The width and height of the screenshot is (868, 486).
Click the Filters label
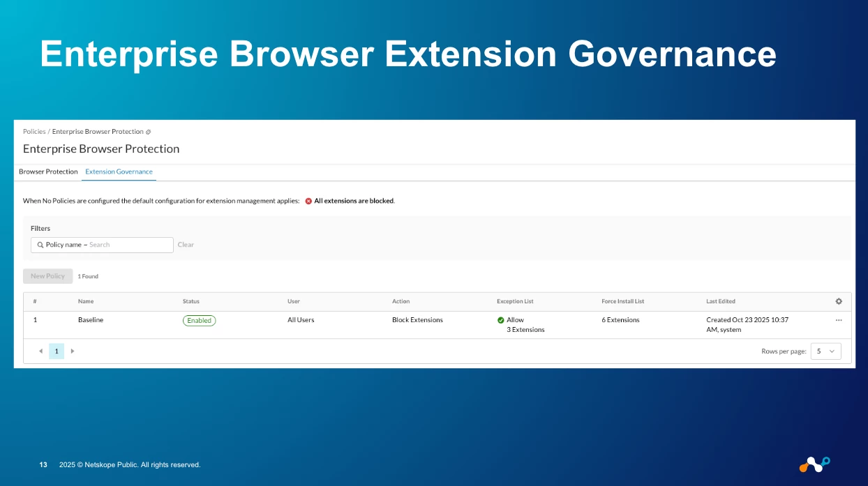[40, 229]
